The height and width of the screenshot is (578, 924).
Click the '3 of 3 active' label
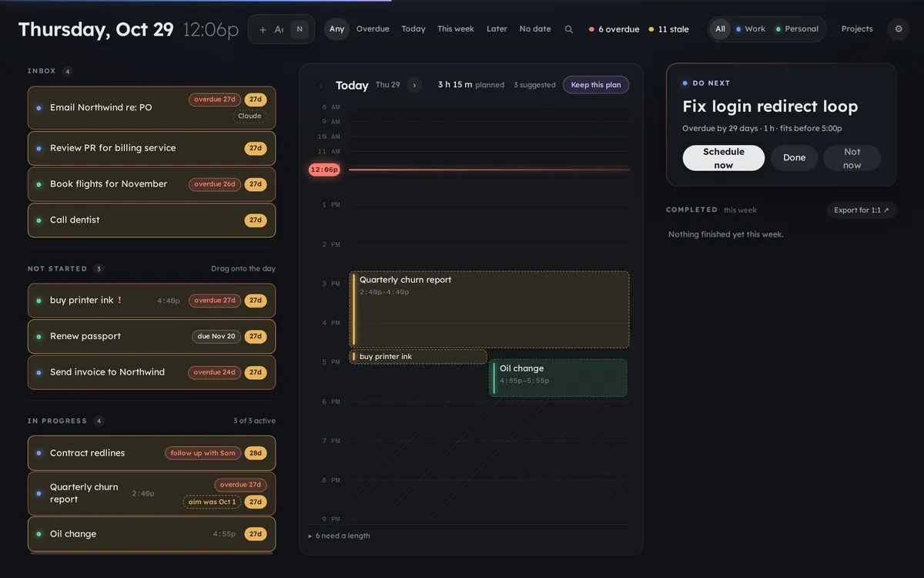(254, 421)
